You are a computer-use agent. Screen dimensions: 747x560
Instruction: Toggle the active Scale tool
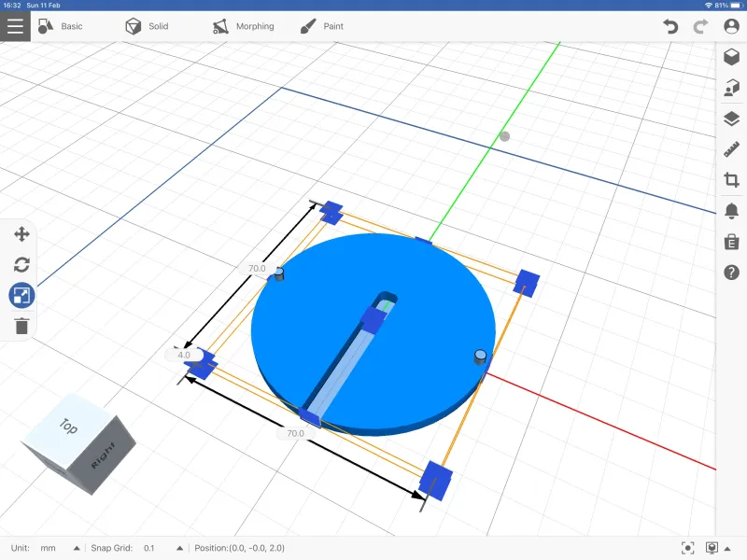click(x=21, y=295)
